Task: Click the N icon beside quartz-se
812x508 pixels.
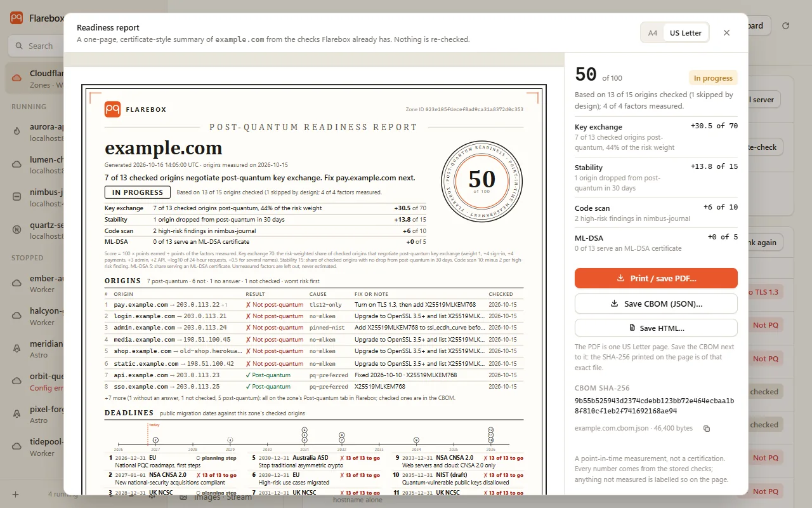Action: (x=17, y=230)
